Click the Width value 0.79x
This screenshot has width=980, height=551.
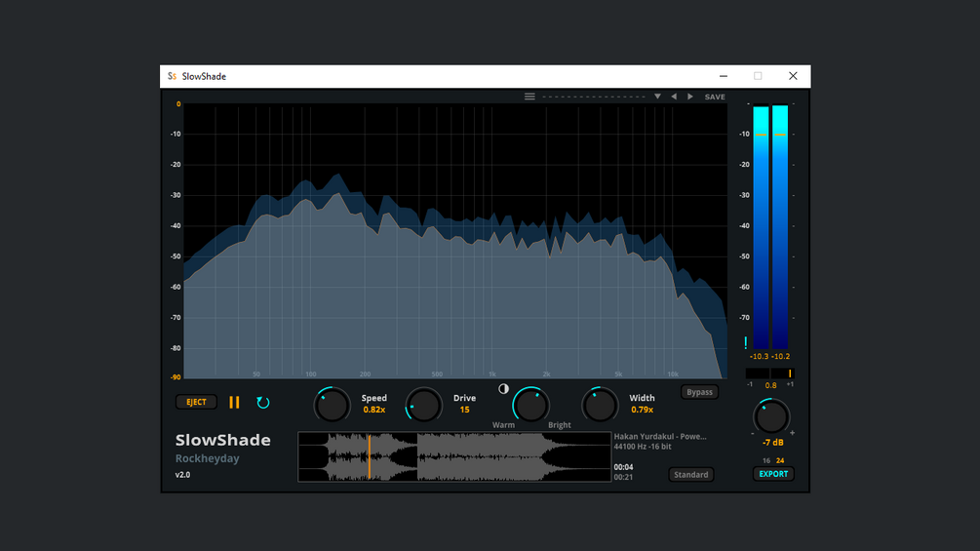tap(642, 410)
